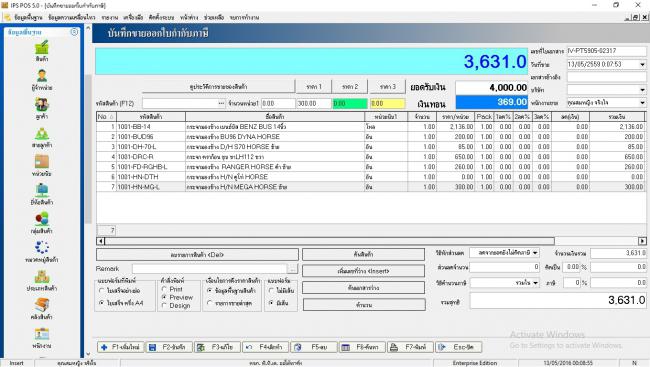Viewport: 650px width, 367px height.
Task: Click Enterprise Edition in the status bar
Action: [475, 363]
